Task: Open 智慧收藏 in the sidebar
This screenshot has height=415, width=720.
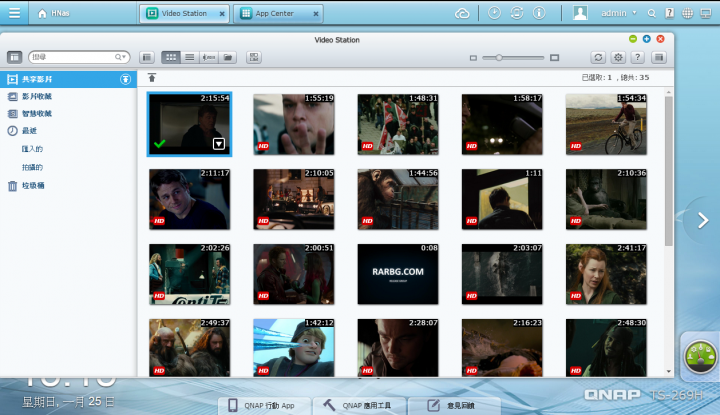Action: 37,113
